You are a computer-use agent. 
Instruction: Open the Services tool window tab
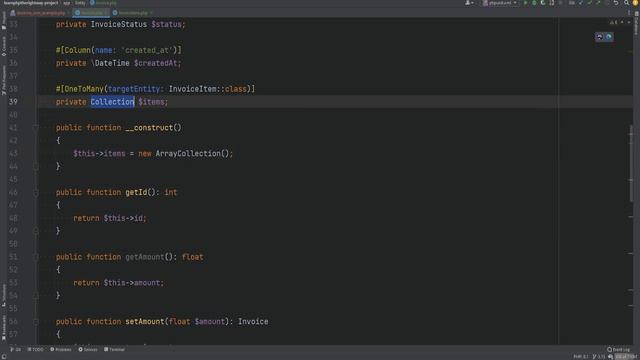coord(88,349)
